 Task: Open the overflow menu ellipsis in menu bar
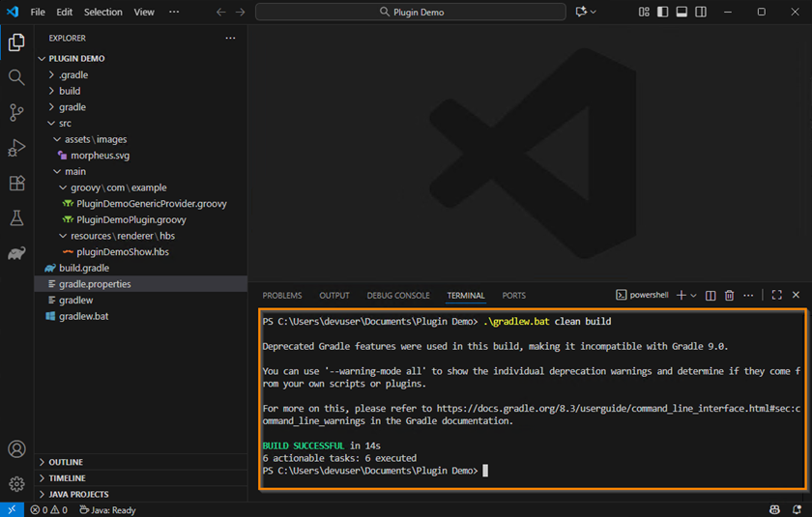point(174,12)
